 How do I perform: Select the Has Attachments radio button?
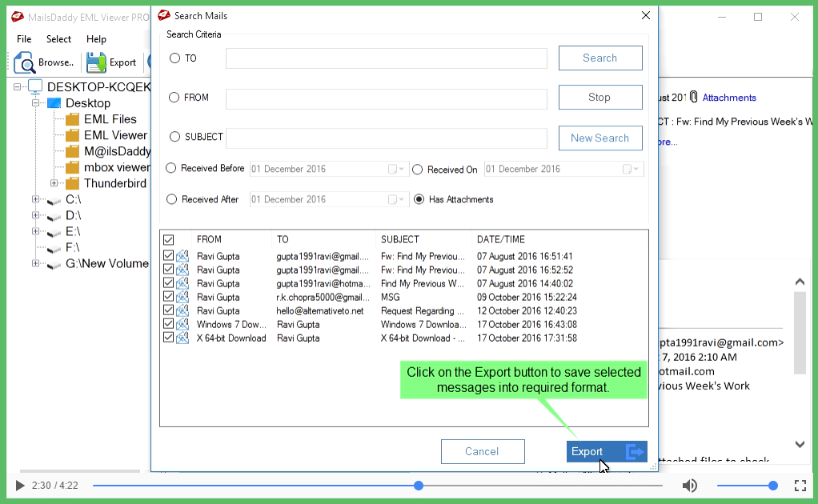pyautogui.click(x=419, y=199)
